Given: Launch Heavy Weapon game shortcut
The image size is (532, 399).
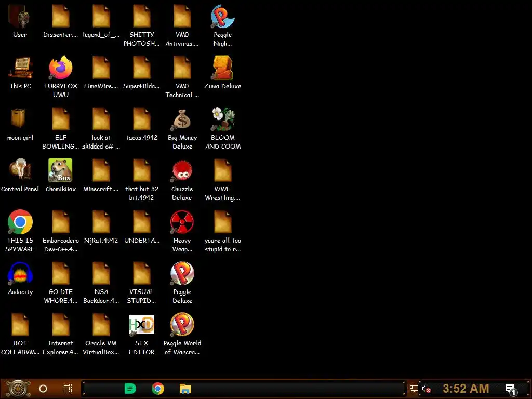Looking at the screenshot, I should [182, 222].
